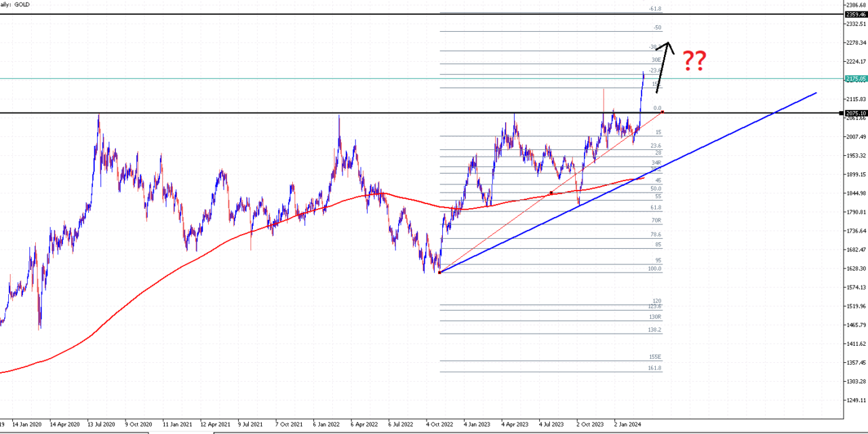Viewport: 868px width, 434px height.
Task: Select the 161.8 Fibonacci extension label
Action: 654,369
